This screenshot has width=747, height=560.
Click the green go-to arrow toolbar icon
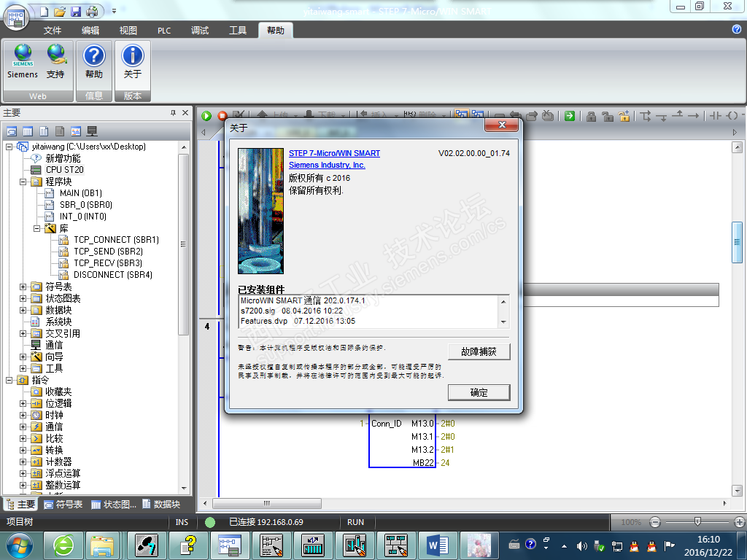[x=569, y=116]
